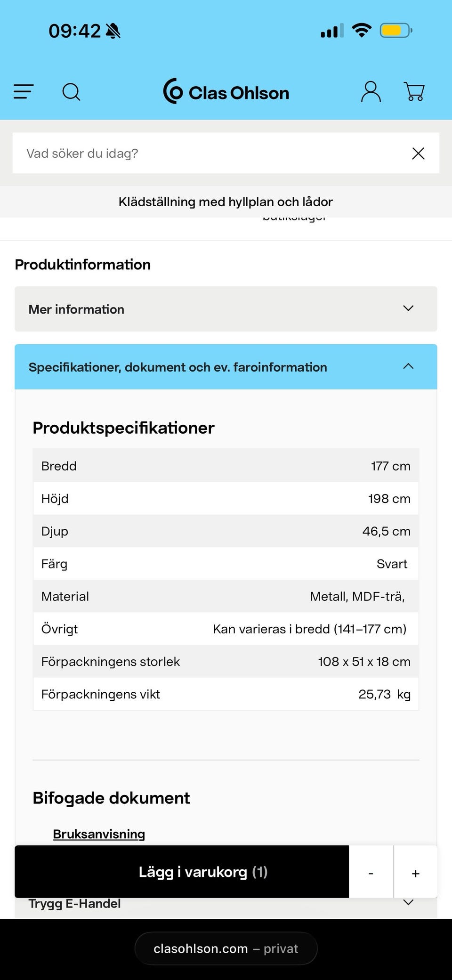Decrease quantity with the minus stepper
The width and height of the screenshot is (452, 980).
pos(371,873)
